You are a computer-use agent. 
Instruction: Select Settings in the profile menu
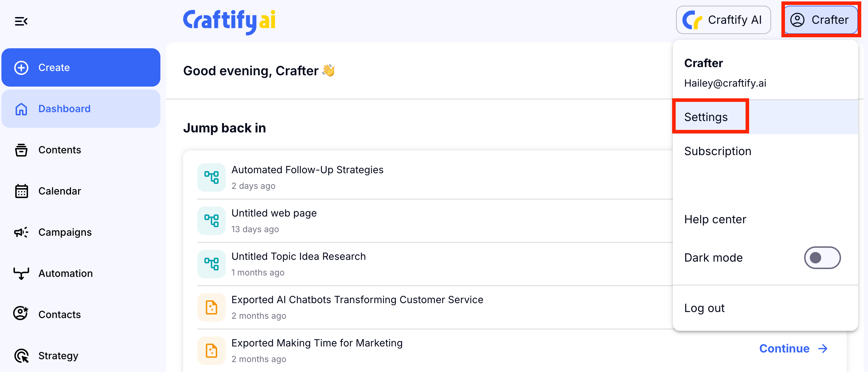tap(706, 117)
